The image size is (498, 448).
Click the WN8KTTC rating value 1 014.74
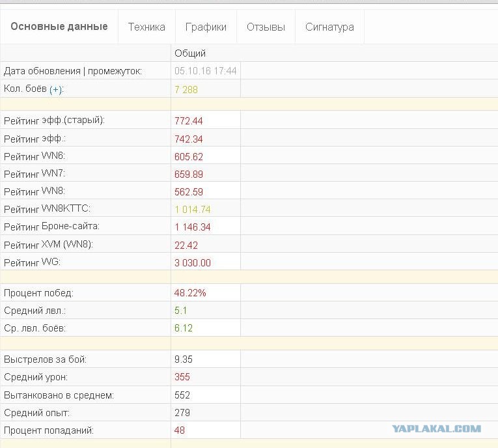(193, 210)
